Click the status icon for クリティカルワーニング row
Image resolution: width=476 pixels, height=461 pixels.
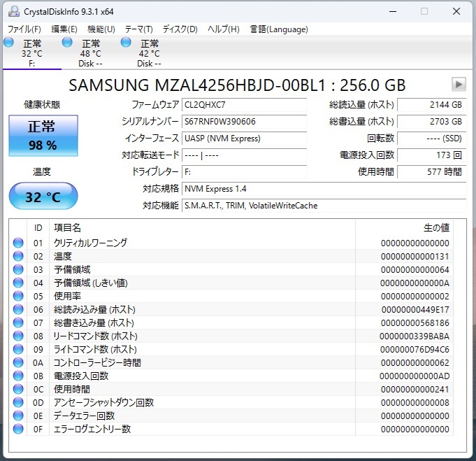click(18, 243)
